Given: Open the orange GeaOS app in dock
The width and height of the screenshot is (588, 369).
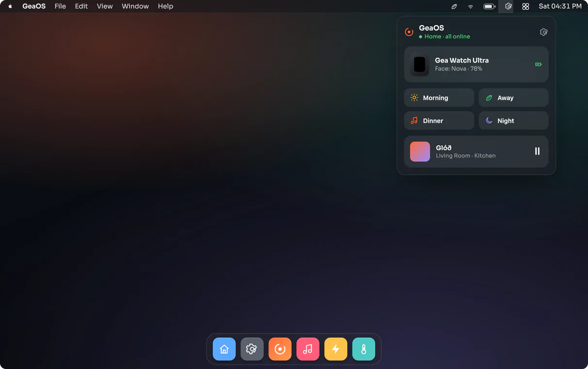Looking at the screenshot, I should (x=280, y=349).
